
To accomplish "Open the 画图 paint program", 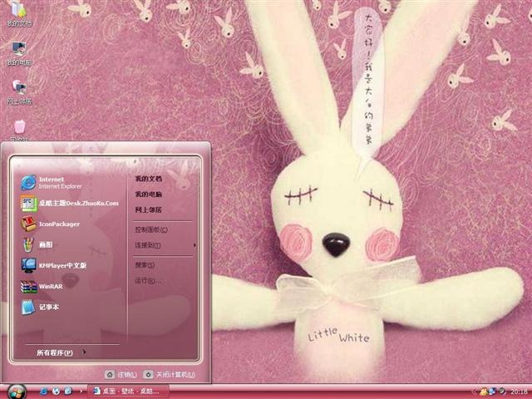I will coord(37,244).
